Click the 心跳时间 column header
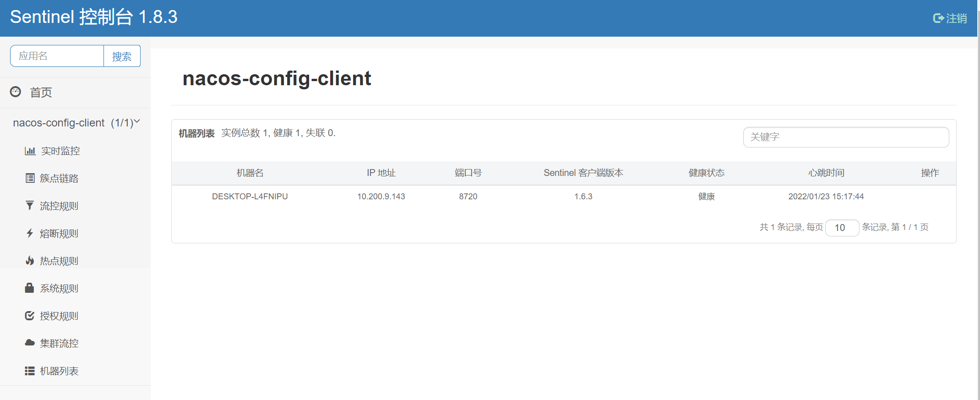This screenshot has height=400, width=980. point(826,173)
